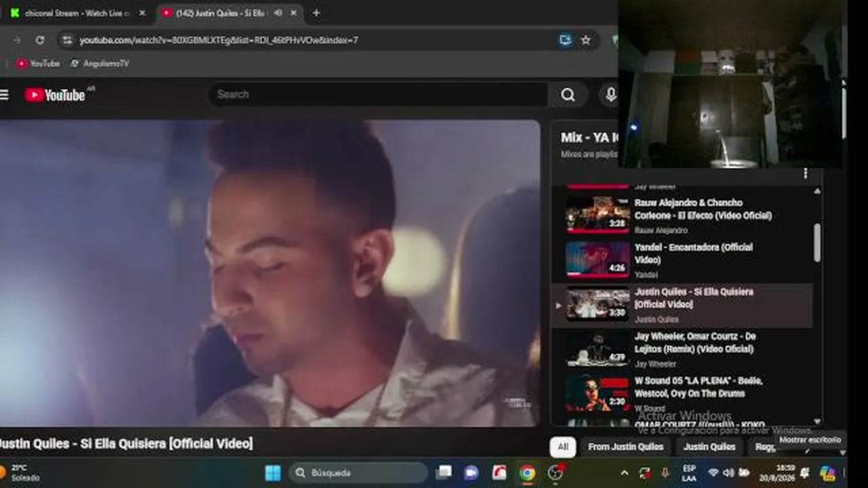868x488 pixels.
Task: Open ESP LAA language switcher
Action: pyautogui.click(x=689, y=473)
